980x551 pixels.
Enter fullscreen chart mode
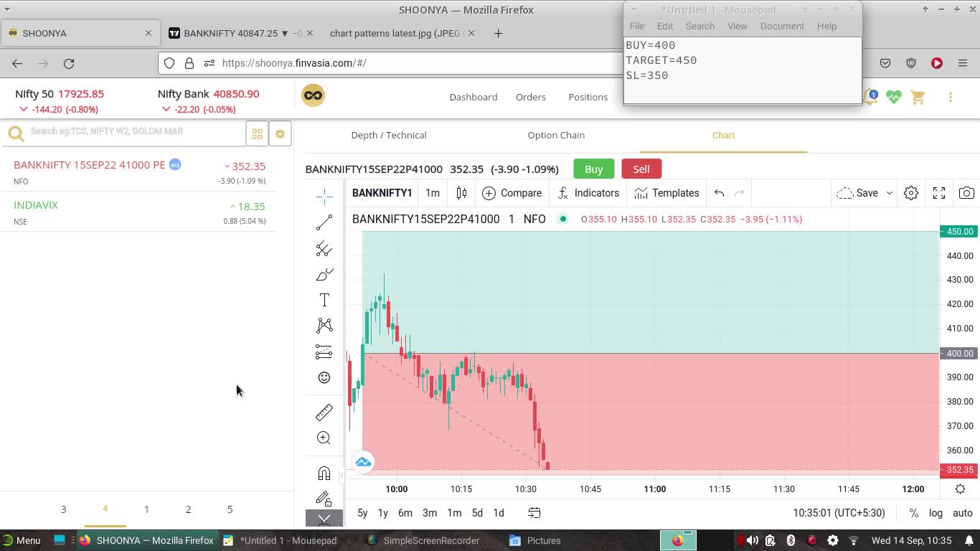(939, 193)
